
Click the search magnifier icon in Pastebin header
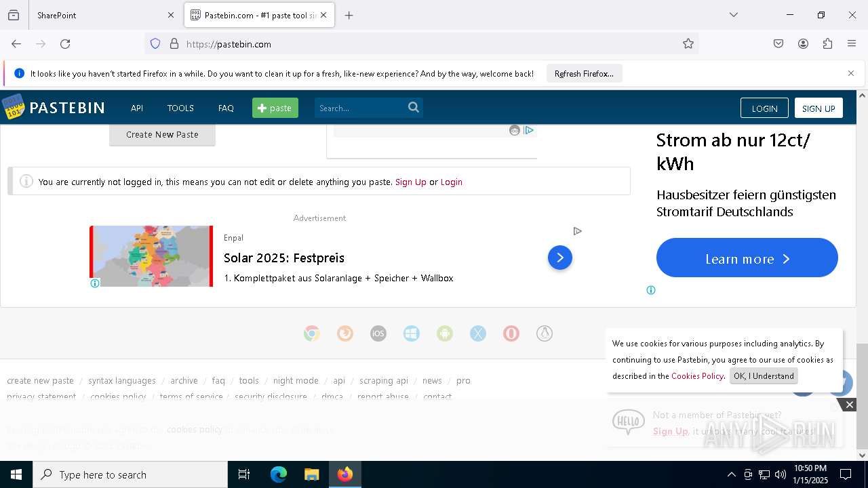413,107
